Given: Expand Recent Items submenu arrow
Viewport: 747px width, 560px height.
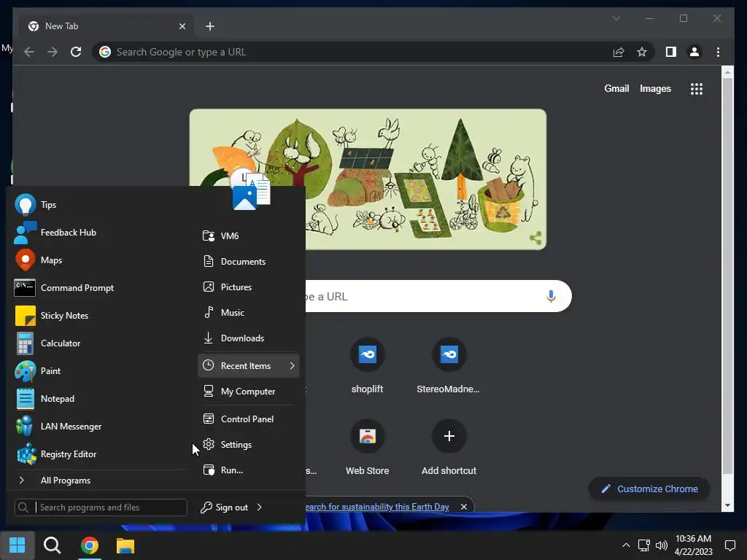Looking at the screenshot, I should pyautogui.click(x=292, y=366).
